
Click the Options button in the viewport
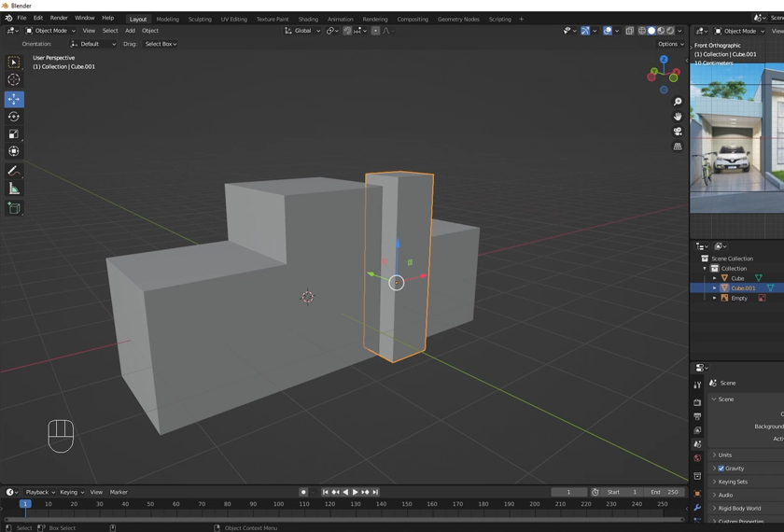(670, 44)
